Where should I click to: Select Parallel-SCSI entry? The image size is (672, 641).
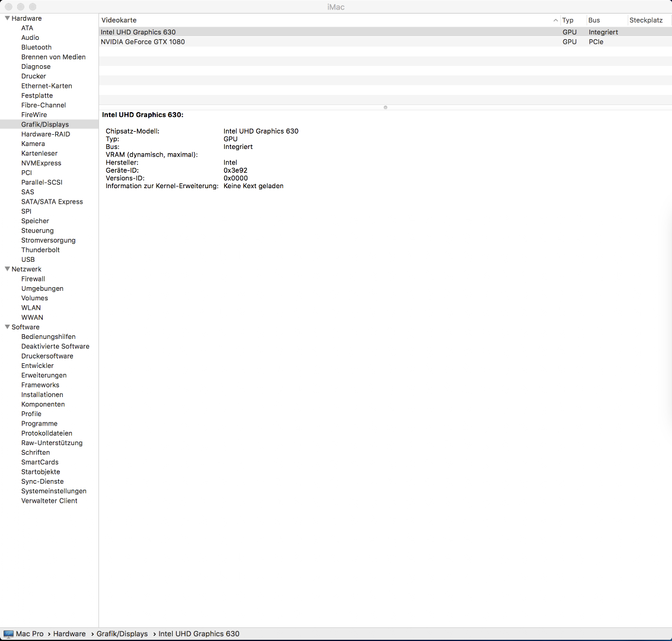pyautogui.click(x=42, y=182)
